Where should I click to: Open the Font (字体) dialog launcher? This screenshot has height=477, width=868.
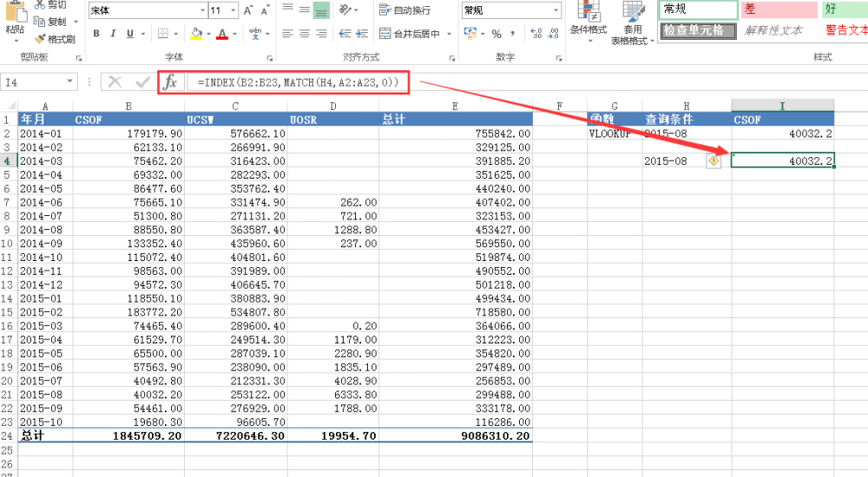pyautogui.click(x=270, y=57)
